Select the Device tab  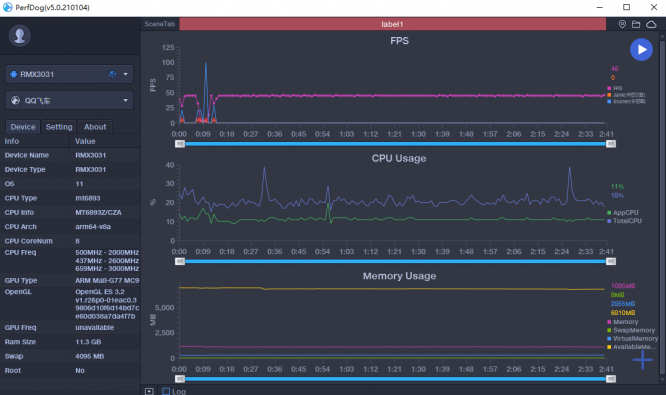23,127
